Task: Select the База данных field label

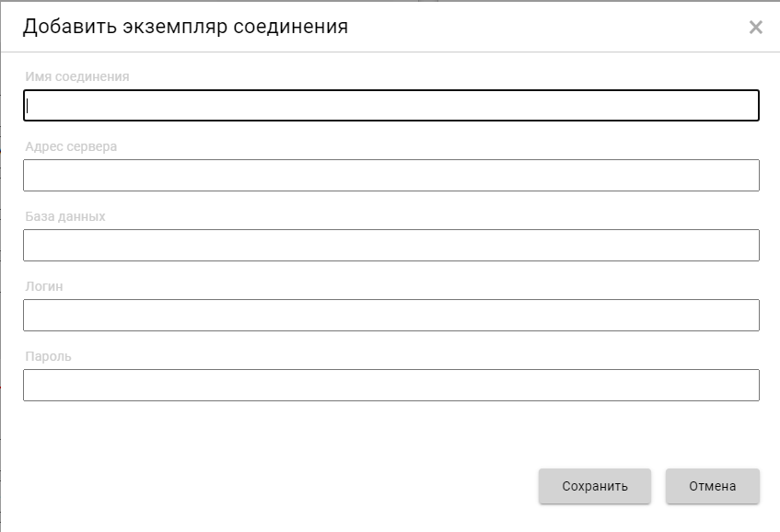Action: tap(67, 217)
